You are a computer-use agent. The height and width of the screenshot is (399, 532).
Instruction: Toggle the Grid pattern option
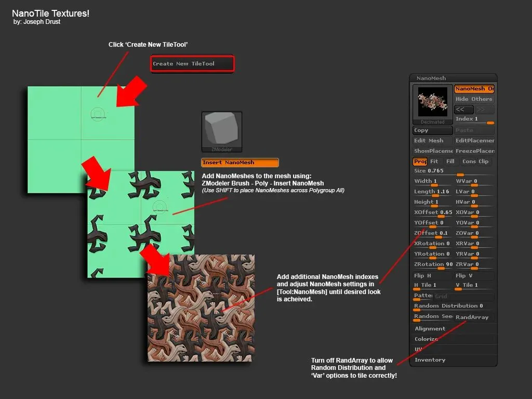coord(464,297)
